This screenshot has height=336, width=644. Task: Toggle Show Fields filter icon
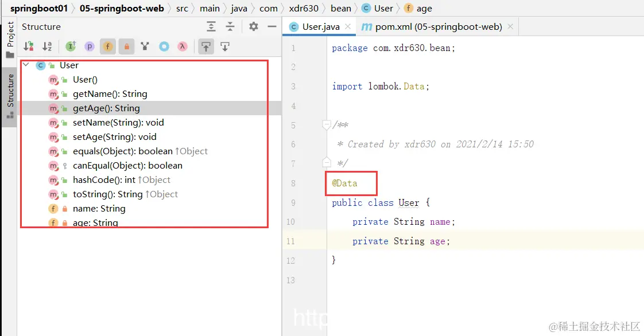107,46
